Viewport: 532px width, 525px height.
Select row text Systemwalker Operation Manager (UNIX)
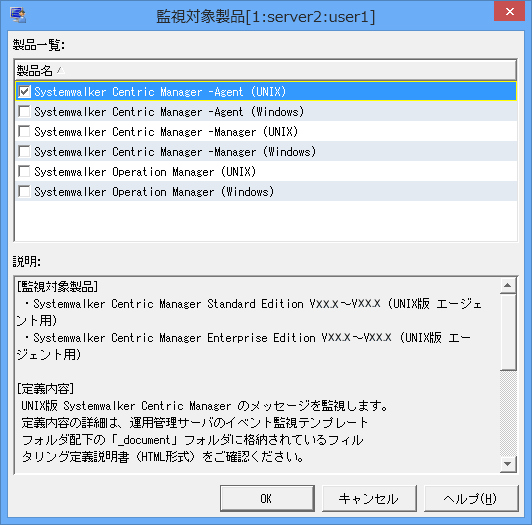coord(145,172)
